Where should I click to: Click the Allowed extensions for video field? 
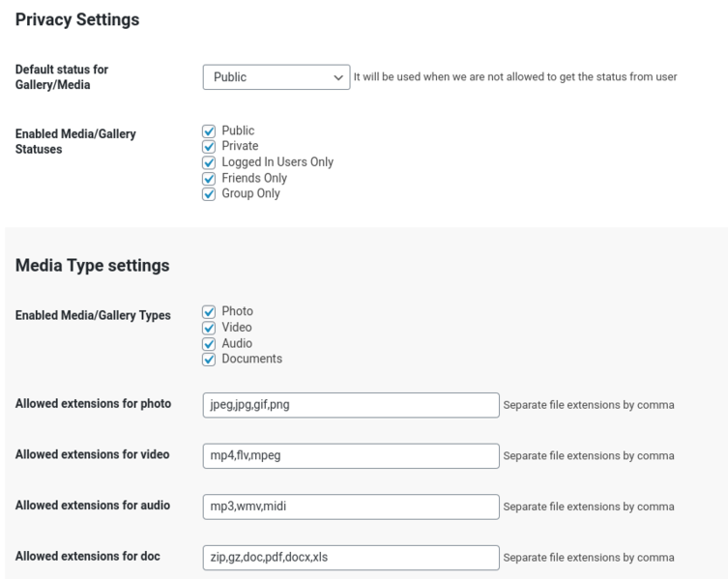tap(351, 456)
